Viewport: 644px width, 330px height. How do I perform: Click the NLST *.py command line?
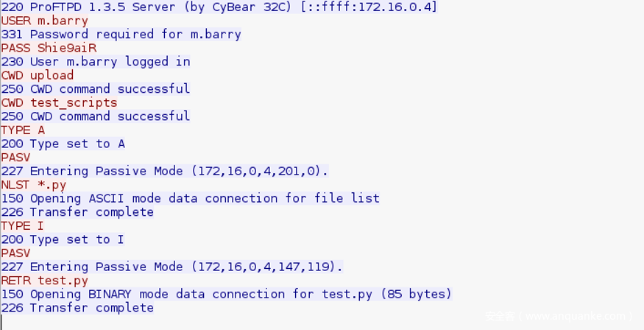[34, 185]
